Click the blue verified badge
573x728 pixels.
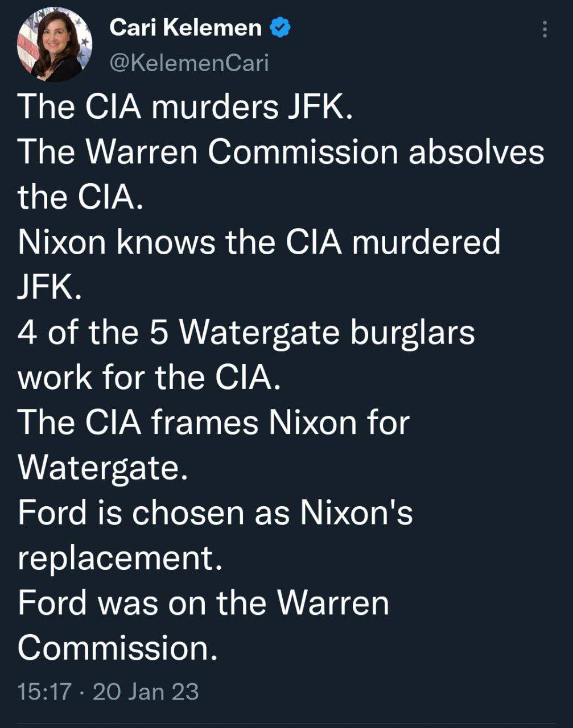coord(279,27)
